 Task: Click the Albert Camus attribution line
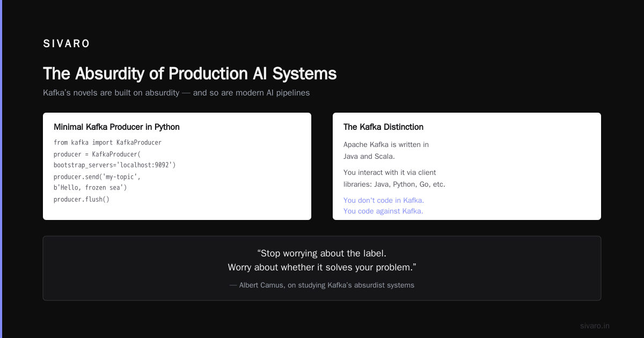[322, 285]
